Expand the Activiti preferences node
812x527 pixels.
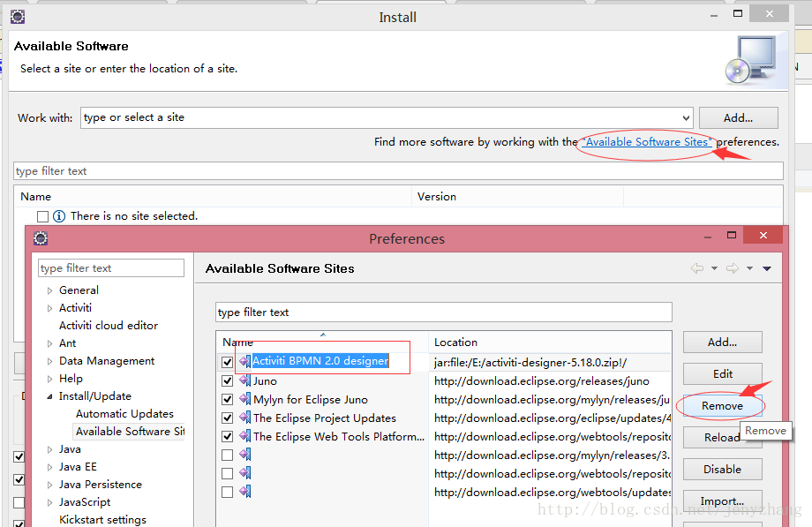[49, 308]
